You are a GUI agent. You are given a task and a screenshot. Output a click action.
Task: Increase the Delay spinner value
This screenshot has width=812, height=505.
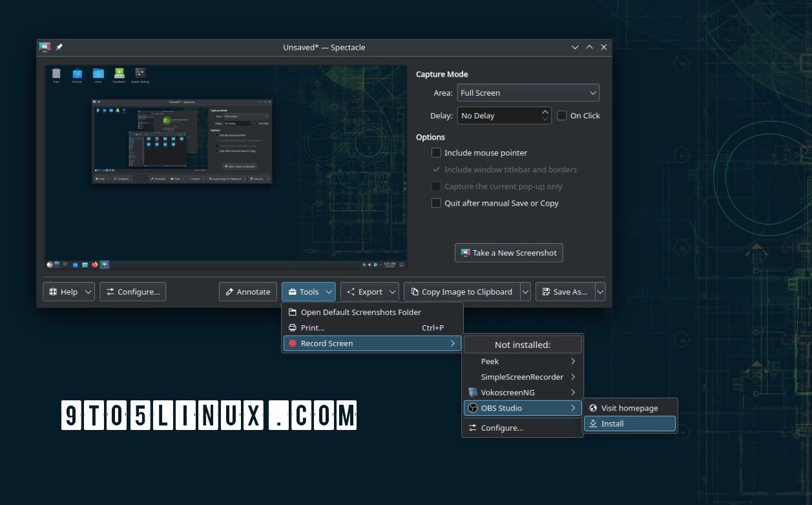pyautogui.click(x=545, y=111)
